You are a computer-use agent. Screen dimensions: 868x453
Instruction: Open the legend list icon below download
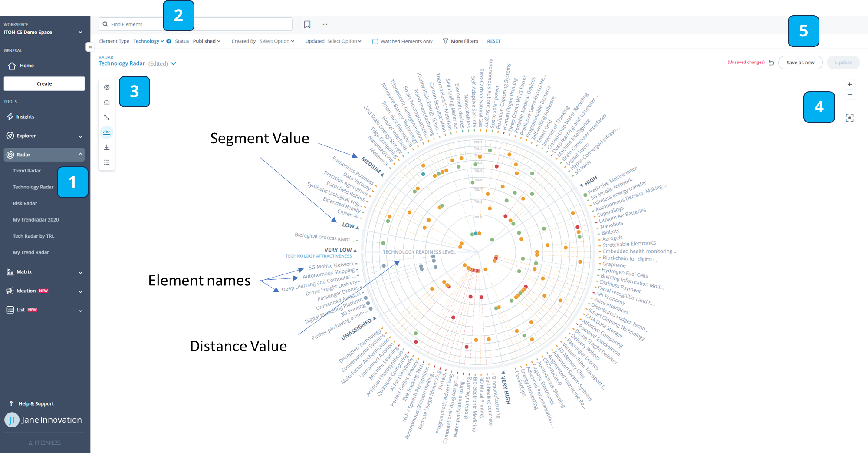click(x=107, y=162)
